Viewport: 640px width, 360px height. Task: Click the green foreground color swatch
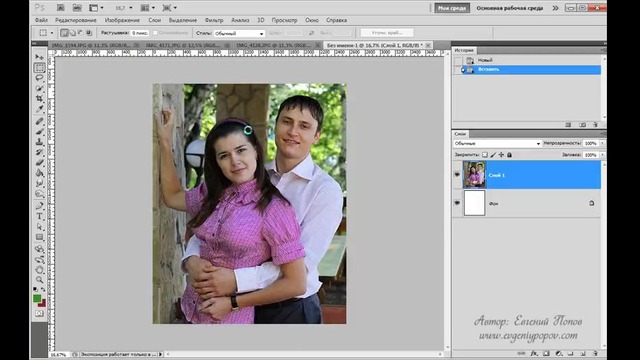(37, 298)
